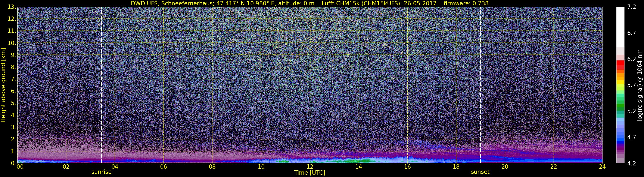Click the colorbar value label '7.2'
Viewport: 644px width, 177px height.
point(632,7)
